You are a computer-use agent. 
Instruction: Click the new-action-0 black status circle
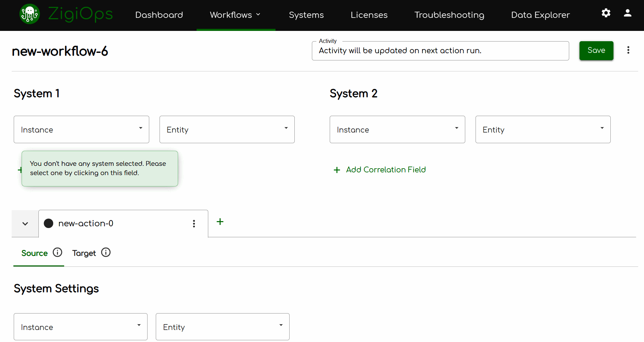49,224
